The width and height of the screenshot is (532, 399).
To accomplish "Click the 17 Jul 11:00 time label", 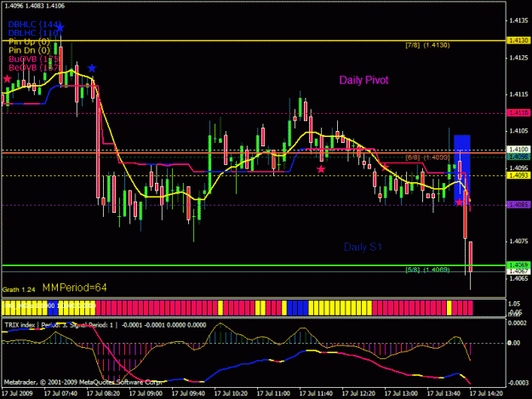I will tap(273, 394).
